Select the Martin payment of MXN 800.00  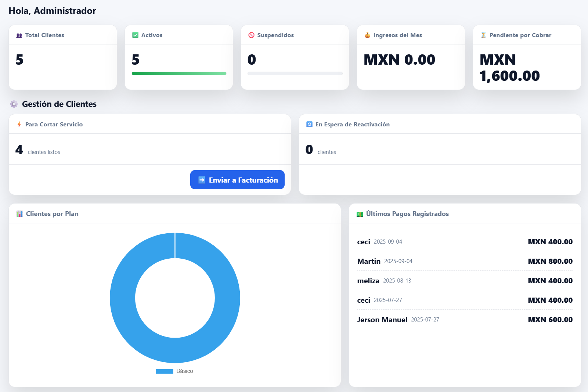(x=465, y=261)
